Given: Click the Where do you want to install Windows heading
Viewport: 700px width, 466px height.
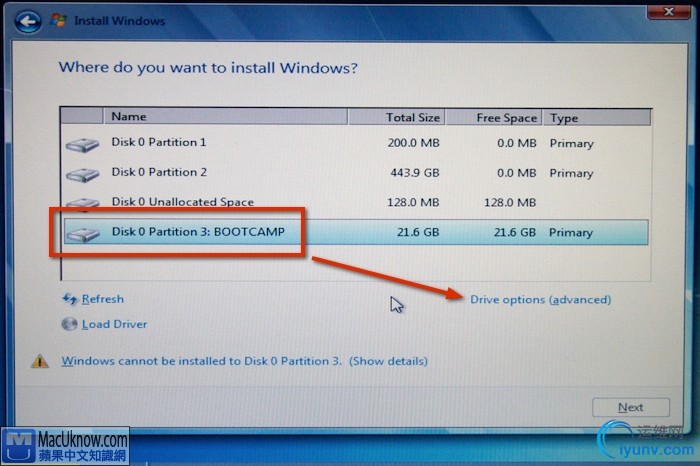Looking at the screenshot, I should pyautogui.click(x=208, y=67).
